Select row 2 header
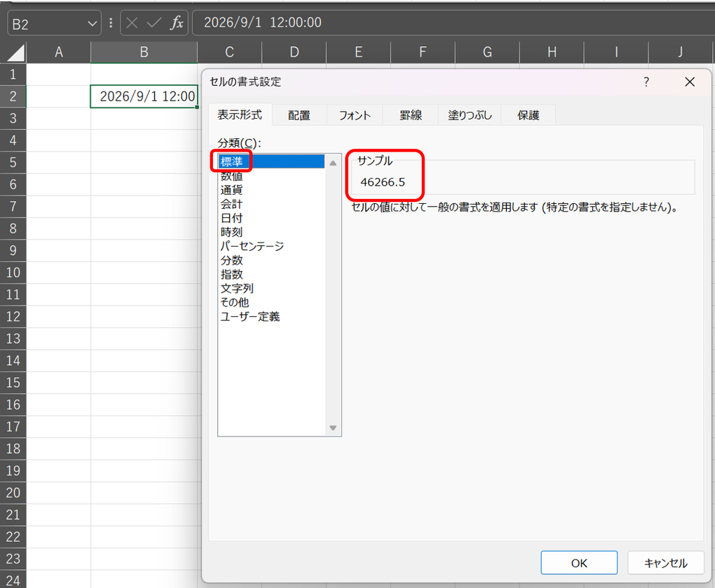Screen dimensions: 715x588 coord(13,96)
